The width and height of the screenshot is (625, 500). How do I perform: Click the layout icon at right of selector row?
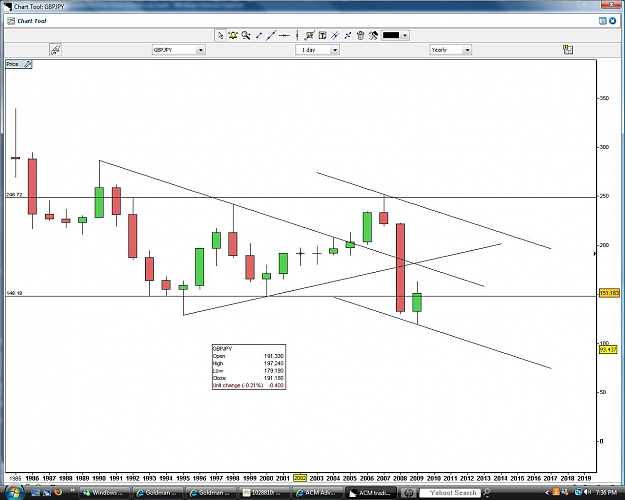[x=568, y=50]
